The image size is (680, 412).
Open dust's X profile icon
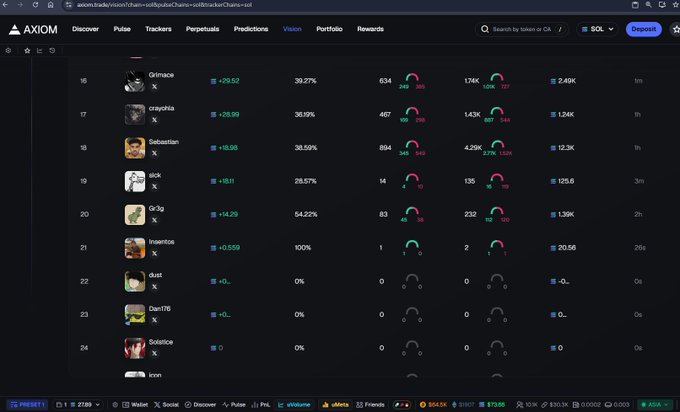point(154,287)
